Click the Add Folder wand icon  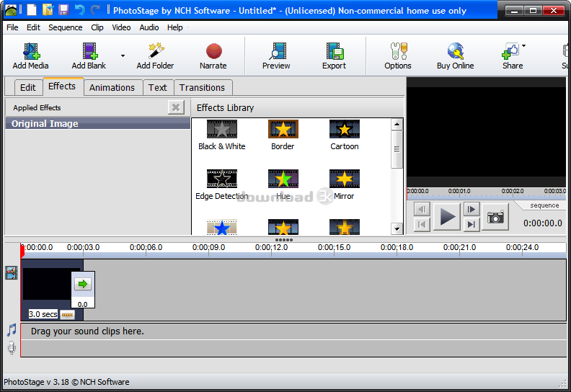click(156, 51)
